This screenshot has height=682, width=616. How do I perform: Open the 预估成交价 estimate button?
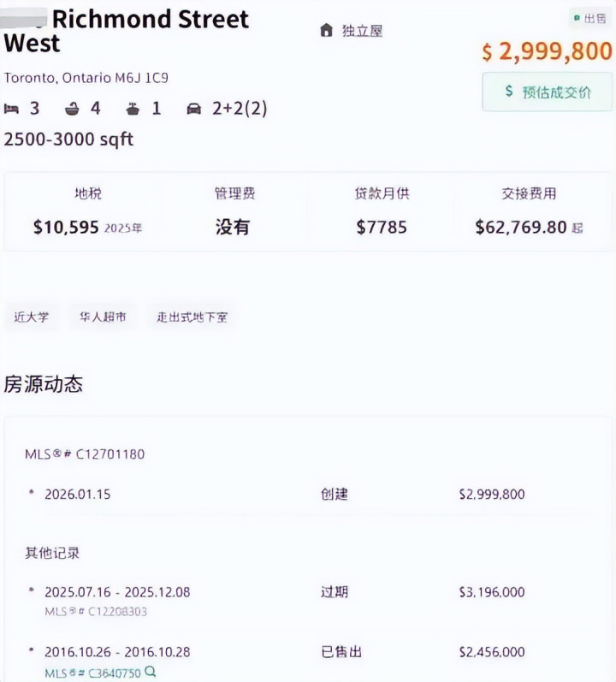coord(548,92)
